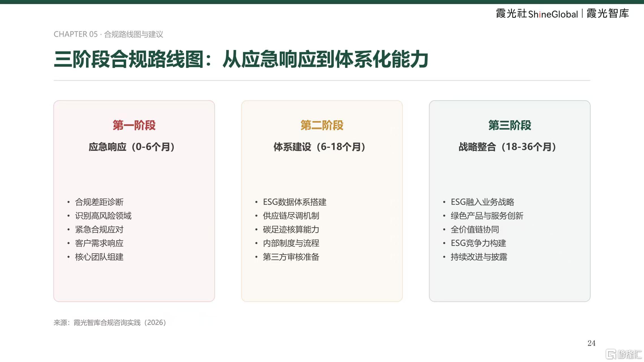Click the chapter label 'CHAPTER 05 · 合规路线图与建议'
Screen dimensions: 644x362
click(x=108, y=34)
